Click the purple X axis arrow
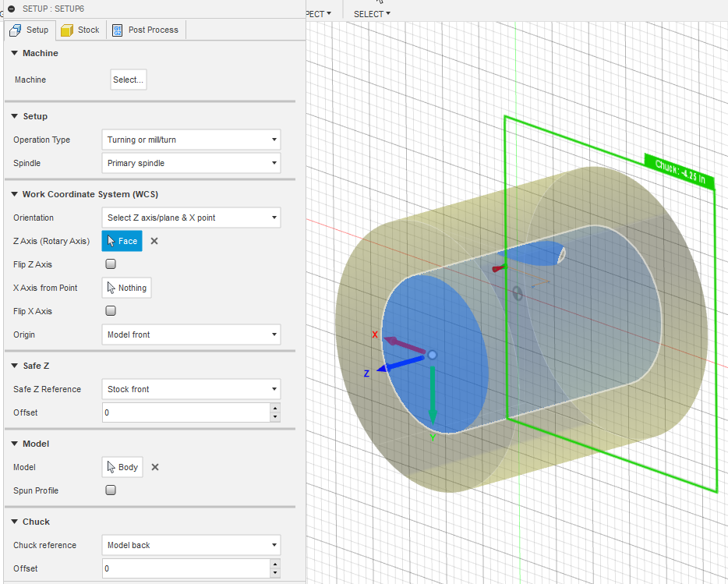Screen dimensions: 728x584 pos(404,345)
